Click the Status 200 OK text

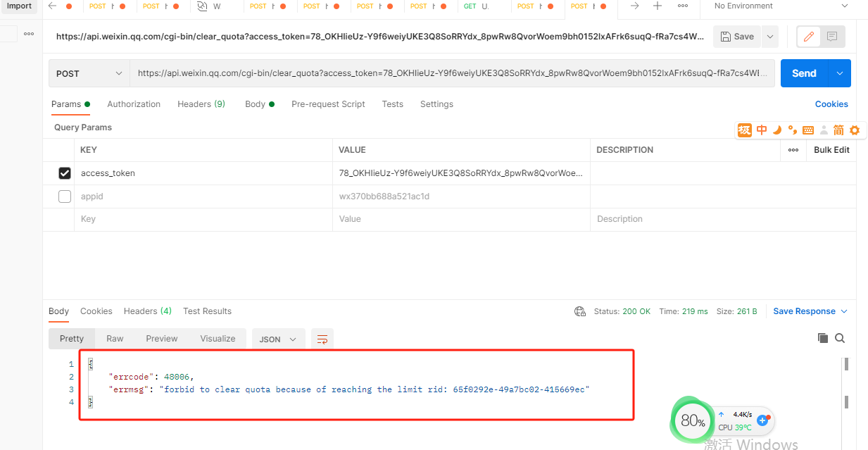click(x=622, y=311)
